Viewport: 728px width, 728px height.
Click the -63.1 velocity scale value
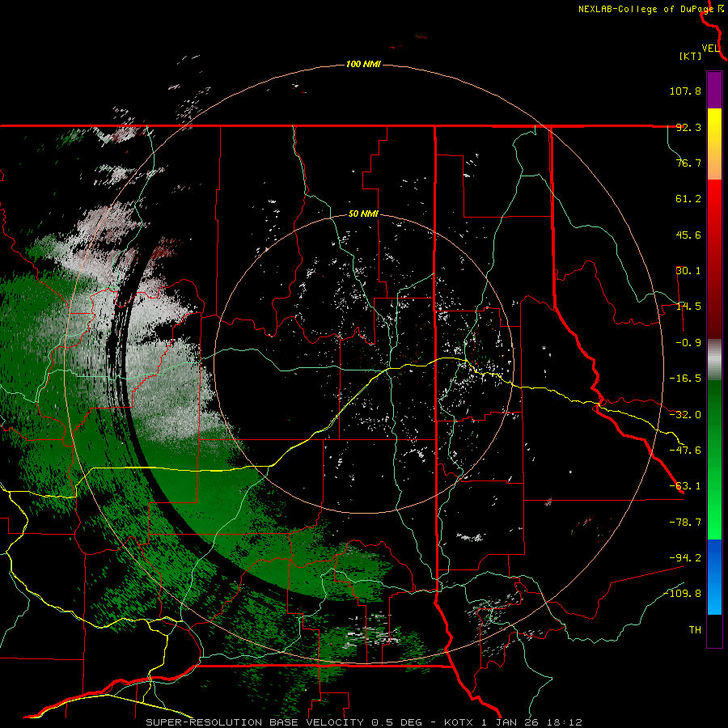tap(685, 486)
